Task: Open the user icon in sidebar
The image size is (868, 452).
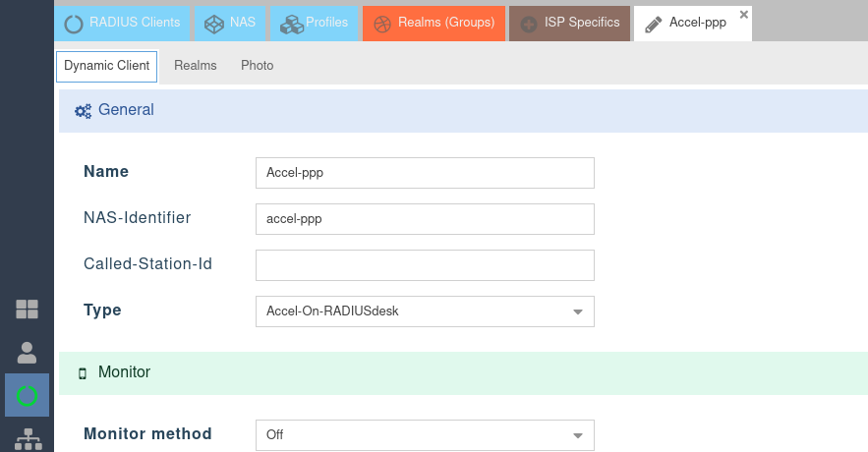Action: tap(27, 352)
